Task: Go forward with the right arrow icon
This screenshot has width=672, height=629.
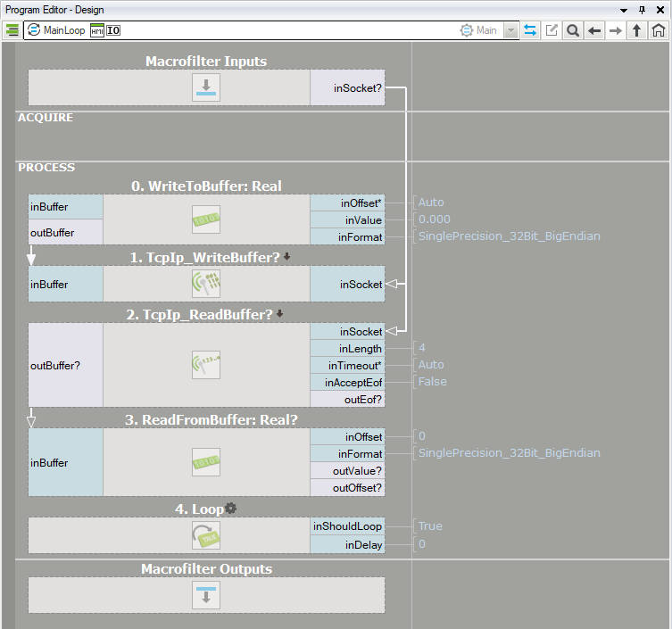Action: tap(616, 30)
